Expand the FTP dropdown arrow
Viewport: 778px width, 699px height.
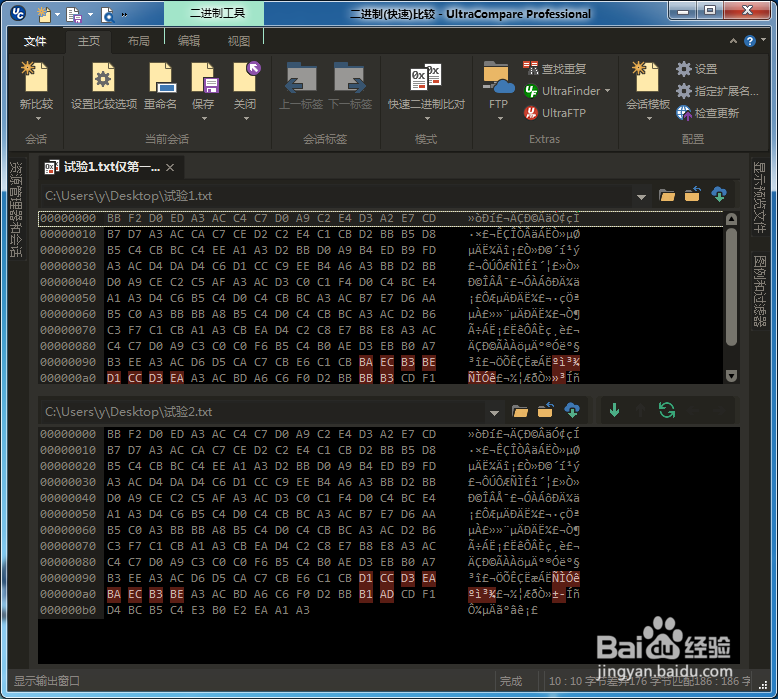[x=500, y=119]
